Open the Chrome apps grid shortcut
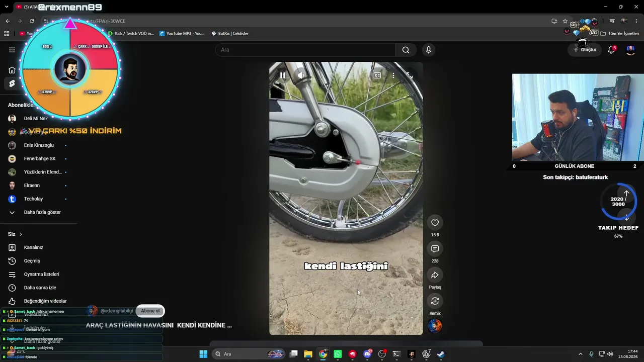The height and width of the screenshot is (362, 644). coord(7,34)
